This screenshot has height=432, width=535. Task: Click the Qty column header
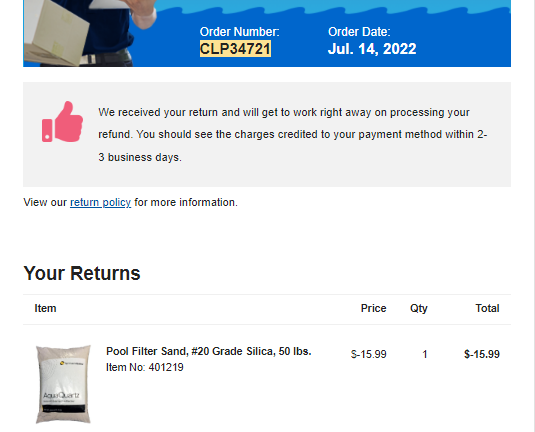tap(419, 308)
